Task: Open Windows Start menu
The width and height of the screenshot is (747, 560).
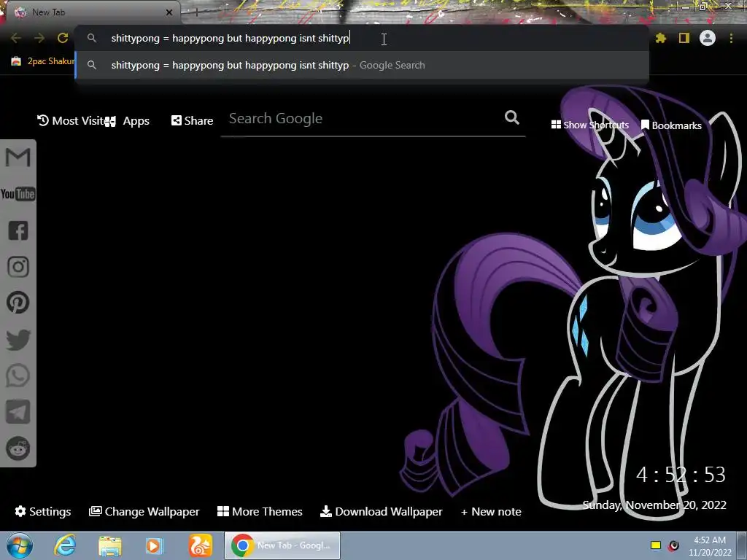Action: (x=20, y=545)
